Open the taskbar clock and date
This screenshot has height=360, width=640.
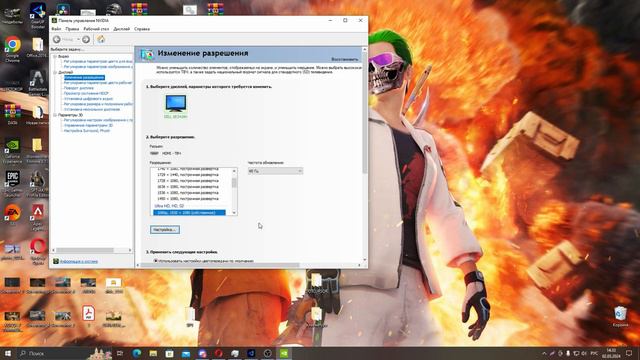pos(611,353)
